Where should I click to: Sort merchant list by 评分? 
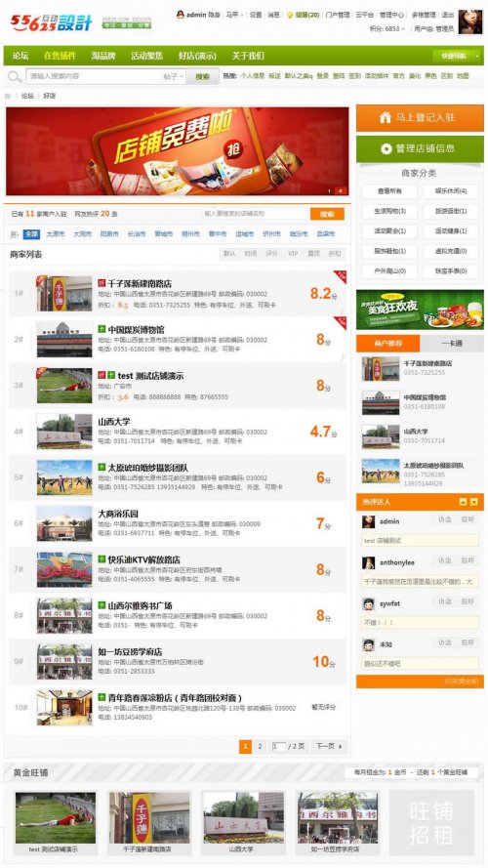271,254
